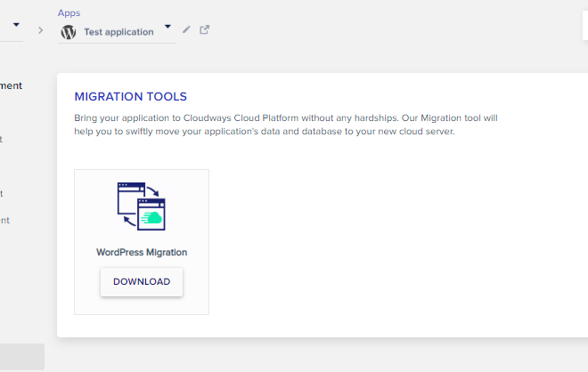Click the pencil edit icon beside Test application

tap(186, 29)
